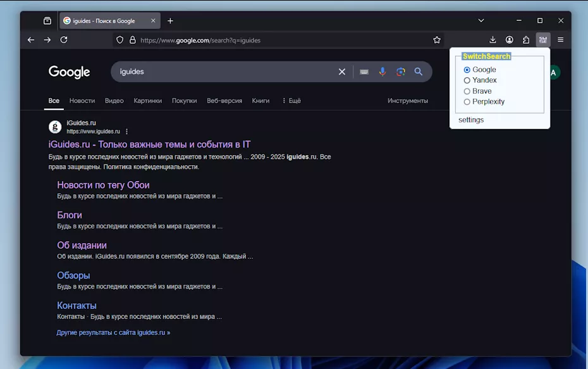Choose Brave as the search engine
This screenshot has height=369, width=588.
(x=467, y=91)
